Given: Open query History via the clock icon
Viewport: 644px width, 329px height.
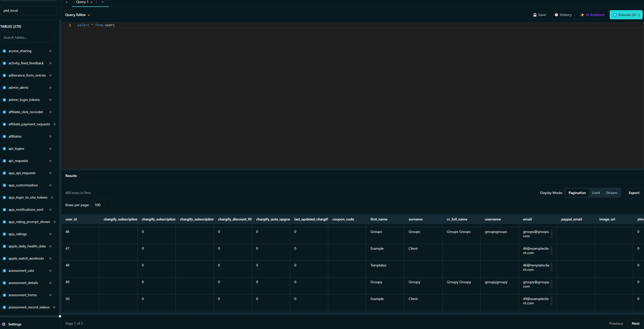Looking at the screenshot, I should (556, 15).
